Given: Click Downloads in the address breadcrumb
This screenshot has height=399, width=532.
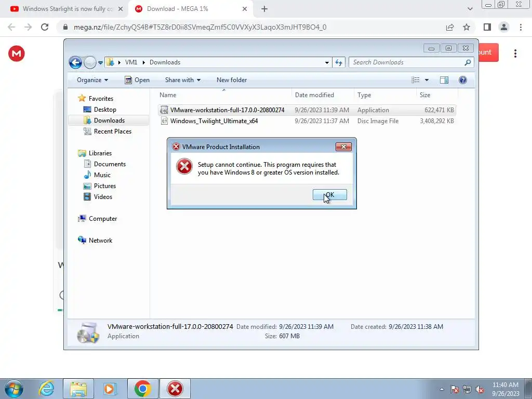Looking at the screenshot, I should [x=165, y=62].
